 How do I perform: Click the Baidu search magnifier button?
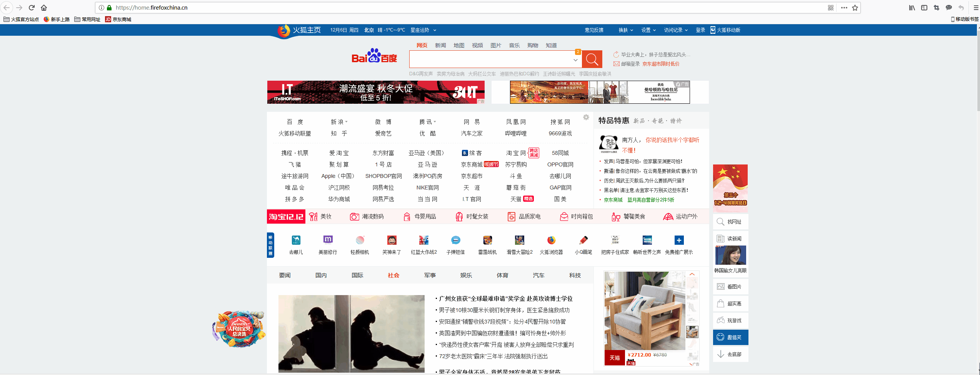coord(592,59)
